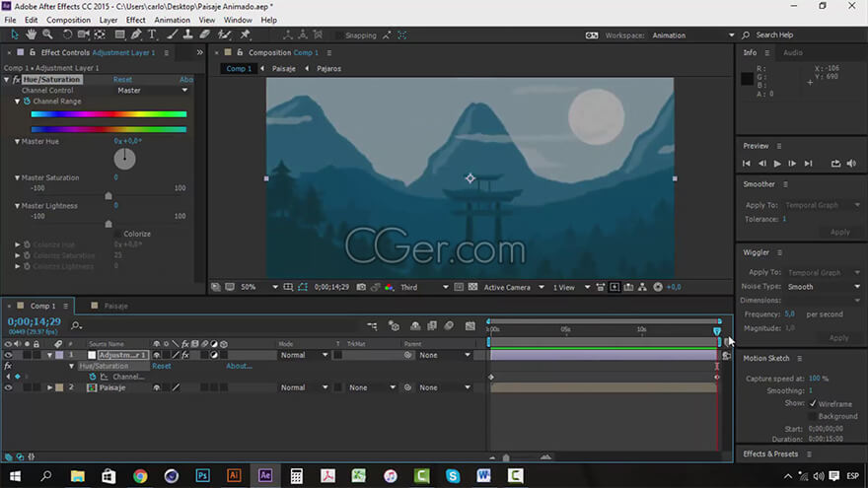This screenshot has width=868, height=488.
Task: Open the Workspace Animation dropdown
Action: [693, 35]
